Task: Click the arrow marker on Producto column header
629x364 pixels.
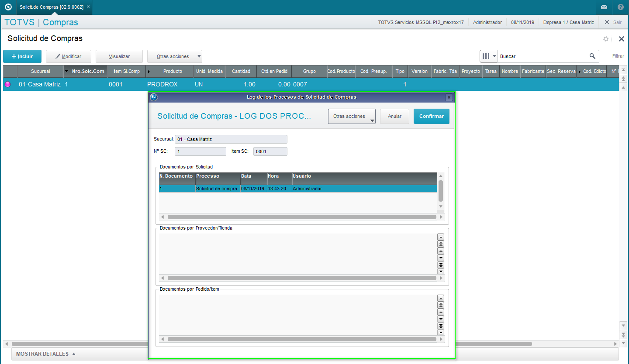Action: tap(149, 72)
